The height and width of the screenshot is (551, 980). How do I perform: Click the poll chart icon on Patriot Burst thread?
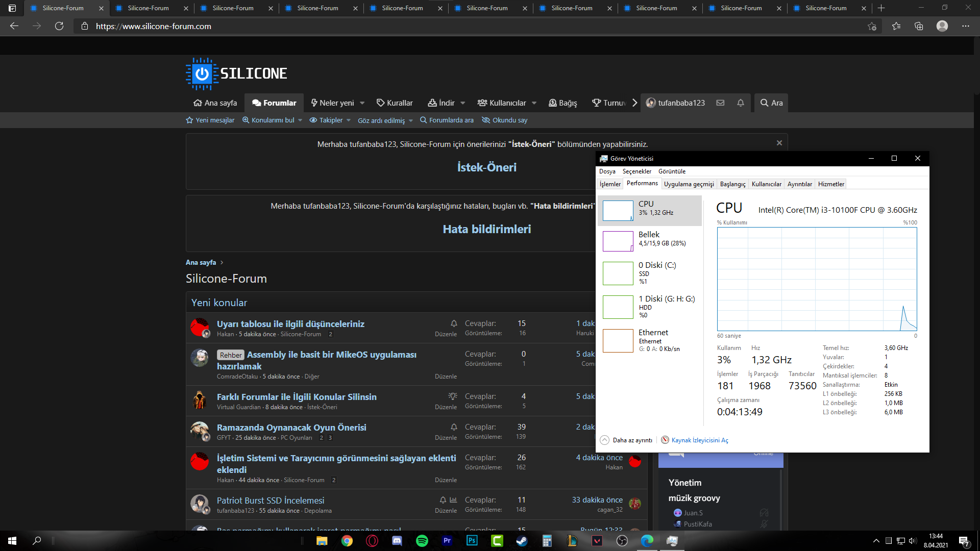pyautogui.click(x=453, y=500)
